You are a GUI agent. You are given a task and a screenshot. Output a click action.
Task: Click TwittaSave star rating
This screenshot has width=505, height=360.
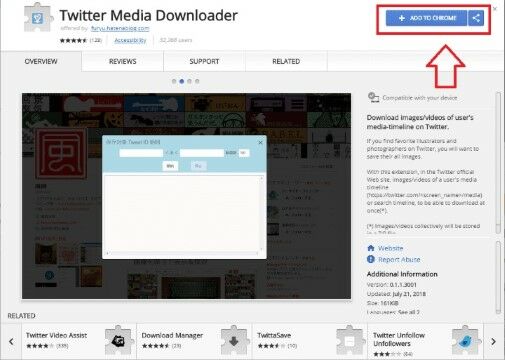[271, 346]
